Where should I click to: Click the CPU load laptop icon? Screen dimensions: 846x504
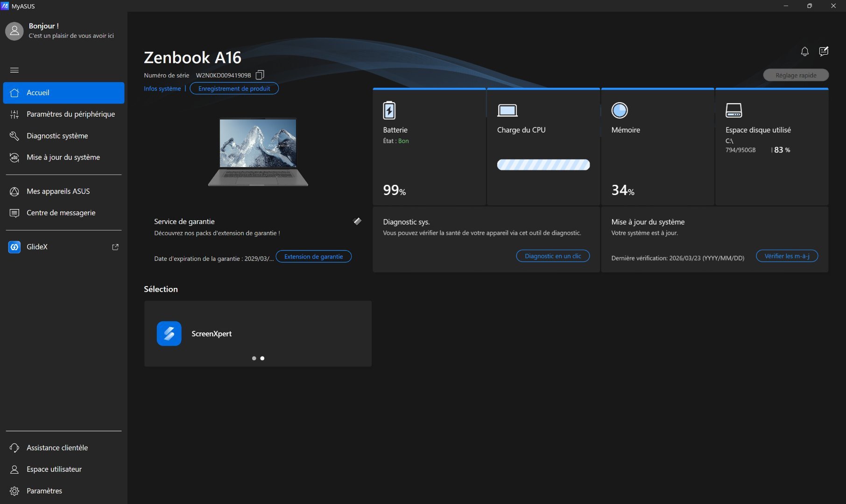pos(507,111)
